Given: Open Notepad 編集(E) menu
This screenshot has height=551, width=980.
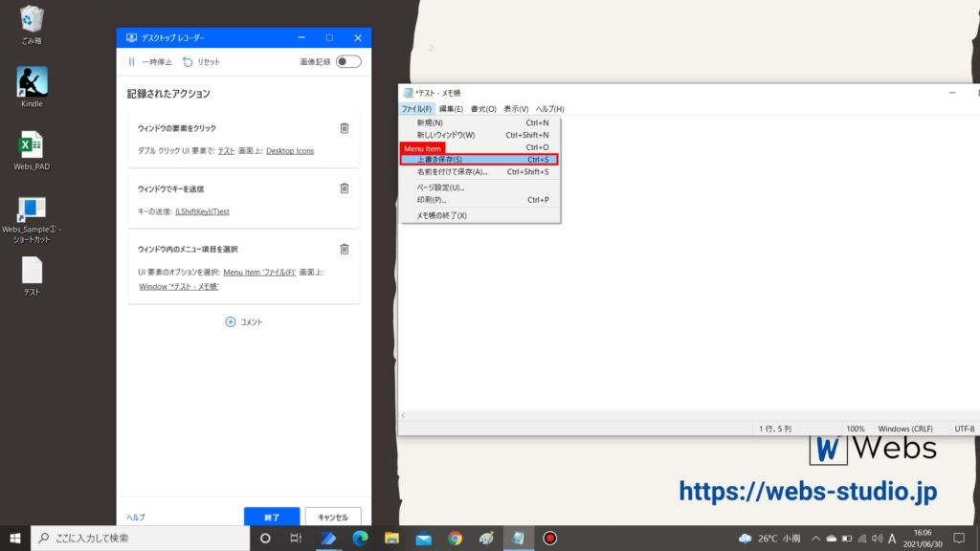Looking at the screenshot, I should tap(451, 109).
